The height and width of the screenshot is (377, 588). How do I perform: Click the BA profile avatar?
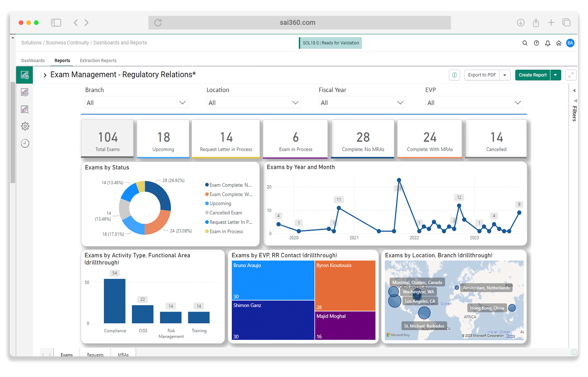[x=570, y=43]
